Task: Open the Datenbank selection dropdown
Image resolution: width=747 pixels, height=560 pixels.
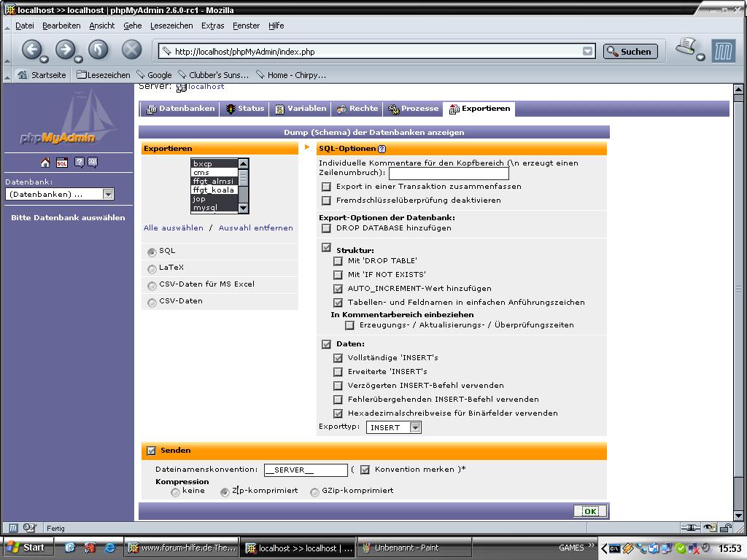Action: point(108,194)
